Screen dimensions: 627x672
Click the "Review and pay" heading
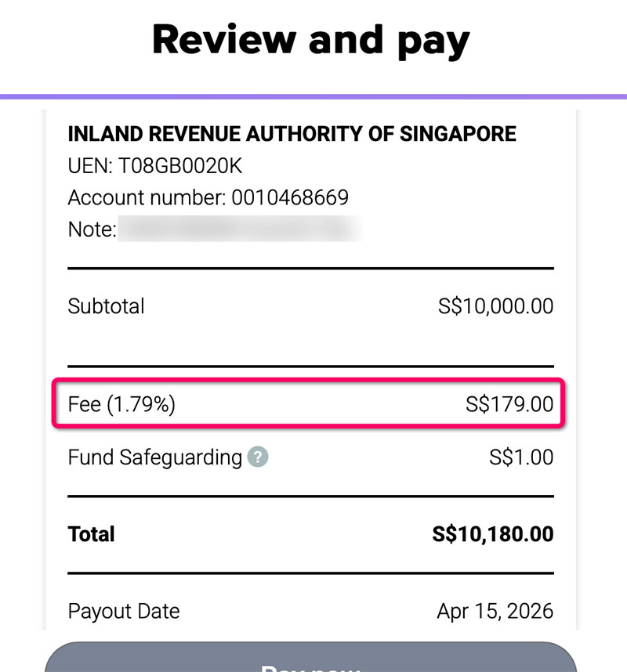310,39
